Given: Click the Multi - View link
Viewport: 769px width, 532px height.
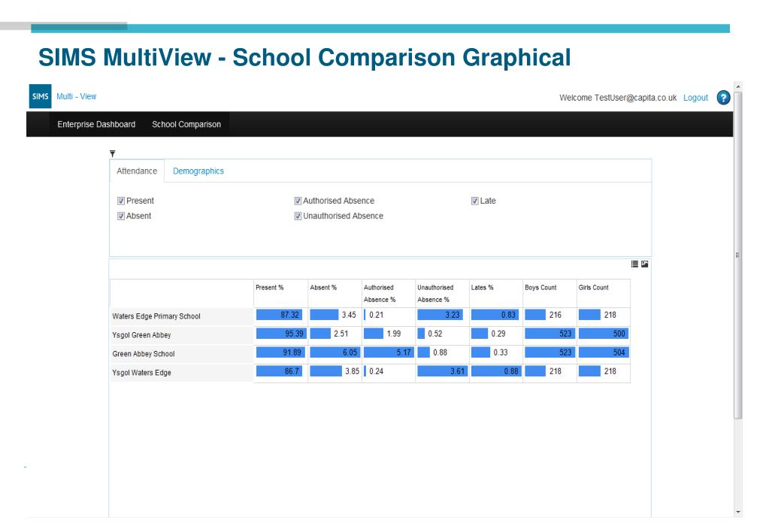Looking at the screenshot, I should 76,97.
